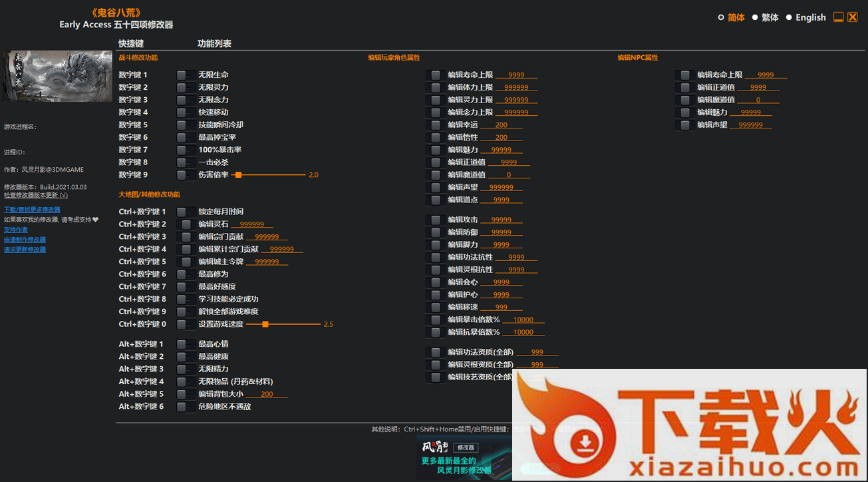Switch on 最高心情
Screen dimensions: 868x482
coord(186,344)
